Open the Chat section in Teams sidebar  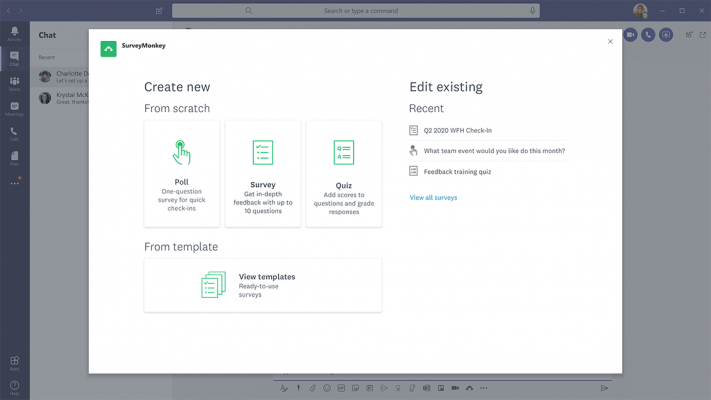coord(15,59)
